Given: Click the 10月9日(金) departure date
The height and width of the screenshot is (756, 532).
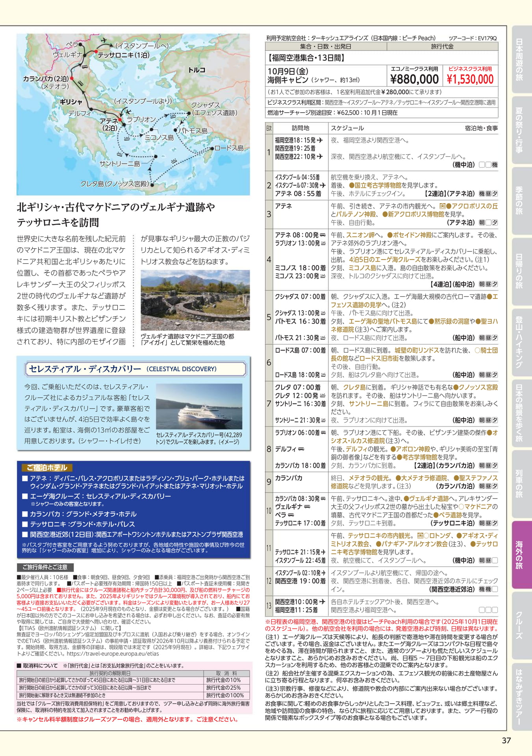Looking at the screenshot, I should 288,71.
